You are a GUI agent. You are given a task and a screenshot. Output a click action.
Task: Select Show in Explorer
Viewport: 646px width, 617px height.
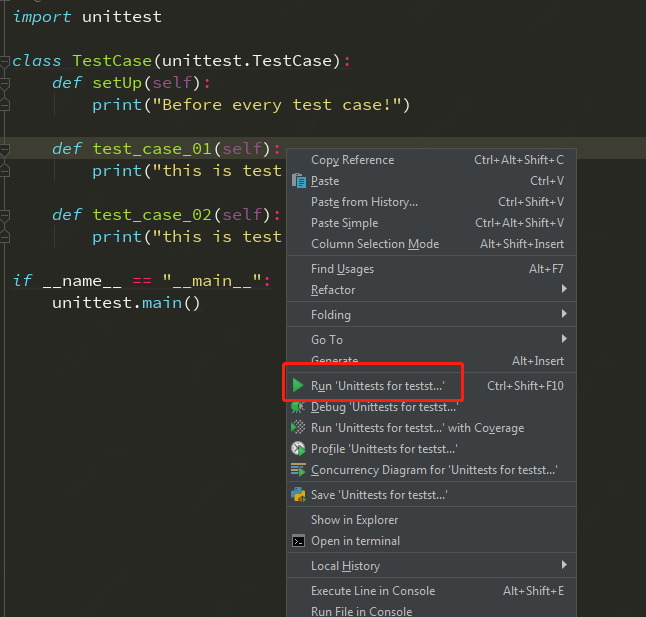[x=431, y=520]
